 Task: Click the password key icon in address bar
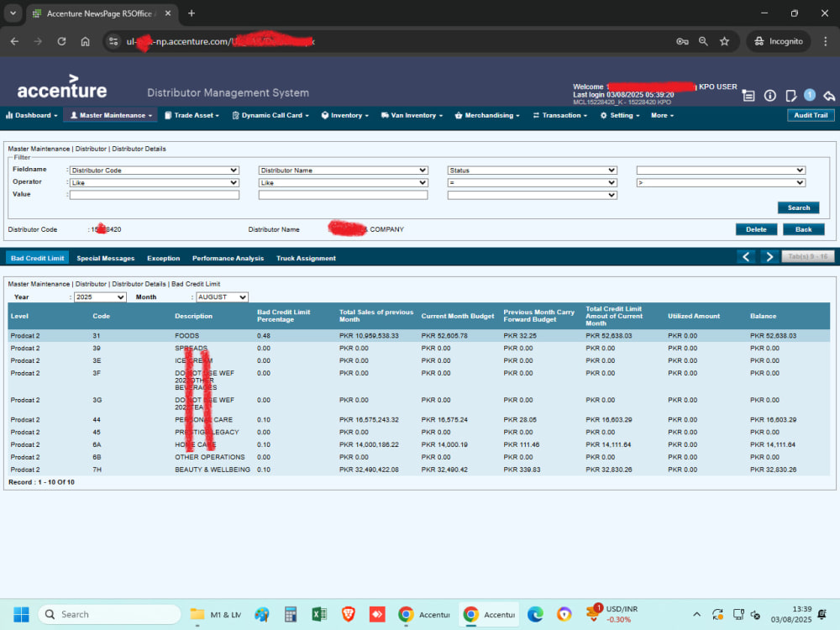click(x=682, y=41)
